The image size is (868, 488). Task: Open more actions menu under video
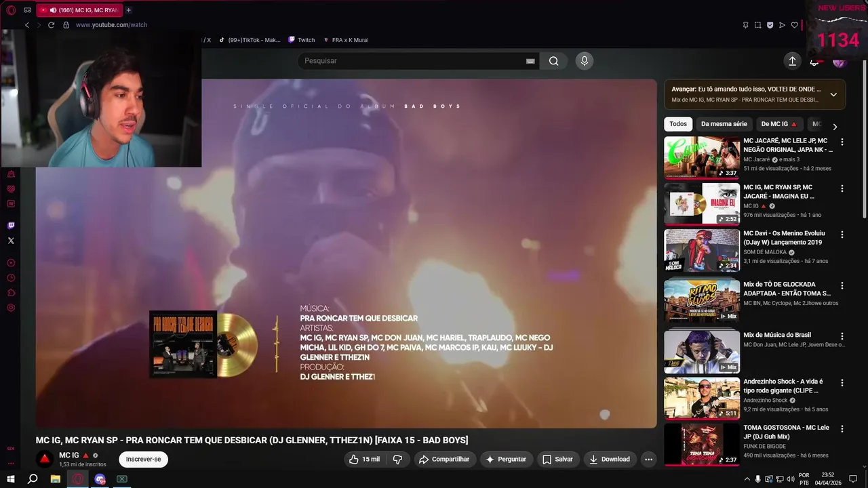648,460
